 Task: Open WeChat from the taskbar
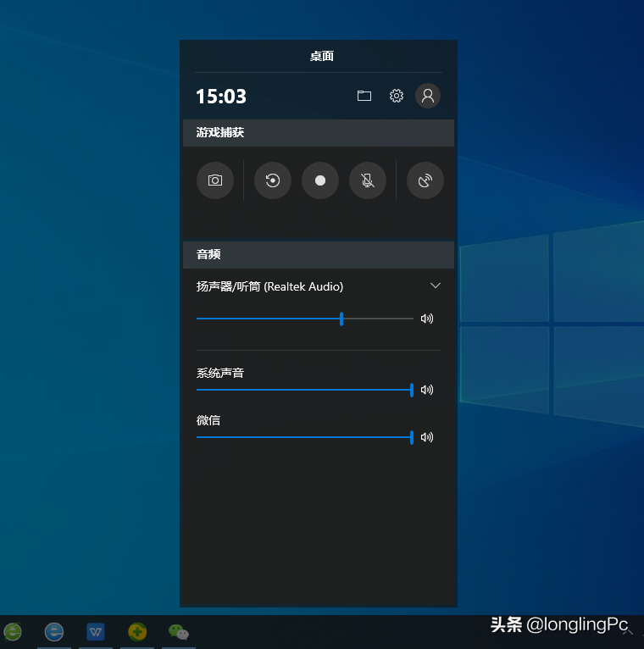coord(179,632)
